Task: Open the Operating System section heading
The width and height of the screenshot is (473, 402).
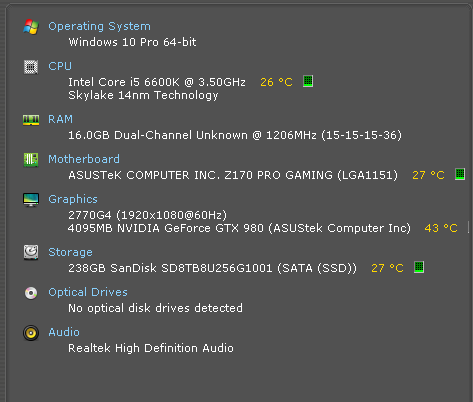Action: click(x=99, y=26)
